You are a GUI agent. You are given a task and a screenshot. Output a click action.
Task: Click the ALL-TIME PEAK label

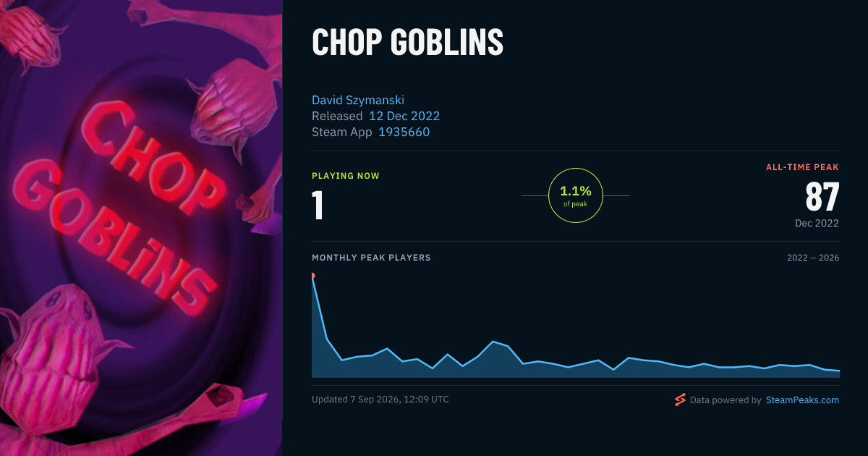802,167
